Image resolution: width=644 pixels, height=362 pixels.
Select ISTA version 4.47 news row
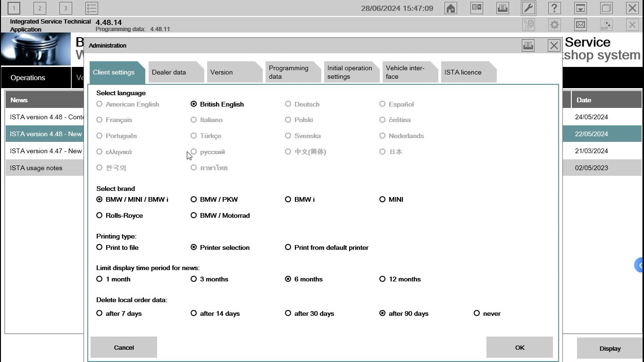[45, 151]
